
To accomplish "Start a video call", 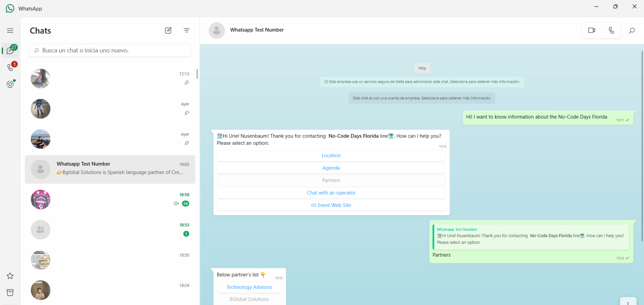I will [x=592, y=30].
